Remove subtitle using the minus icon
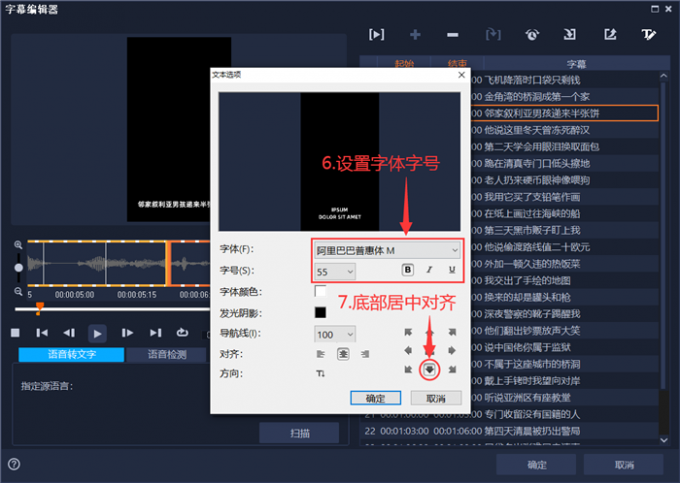This screenshot has height=483, width=680. (452, 35)
